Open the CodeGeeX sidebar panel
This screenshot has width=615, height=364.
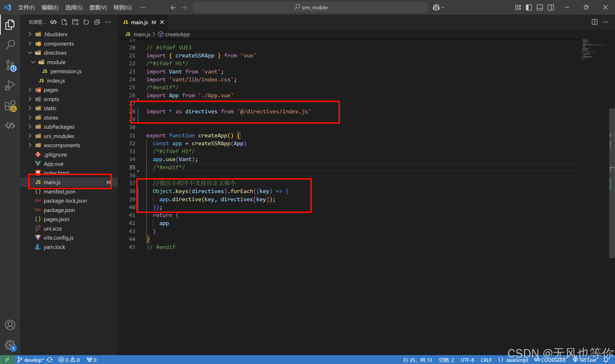point(10,126)
